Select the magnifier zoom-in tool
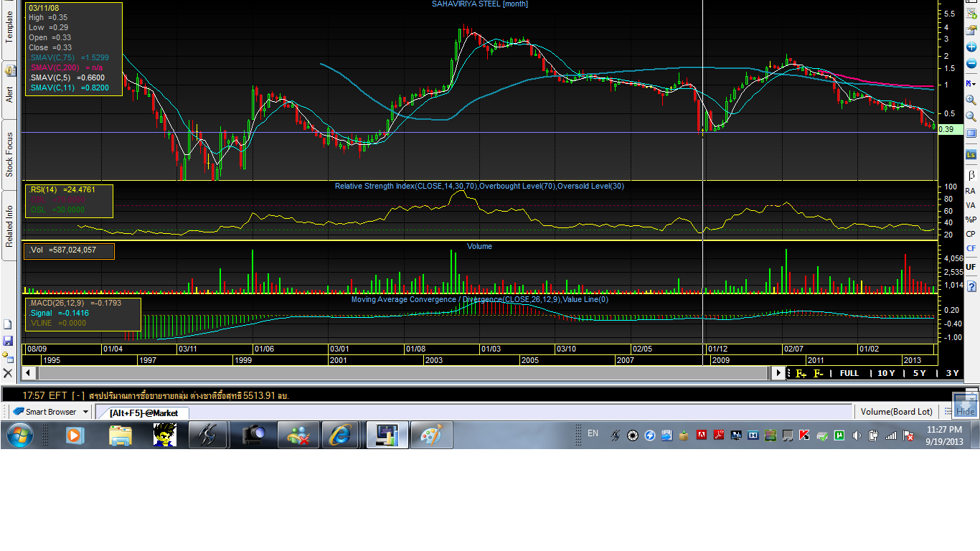This screenshot has width=980, height=551. pos(971,100)
